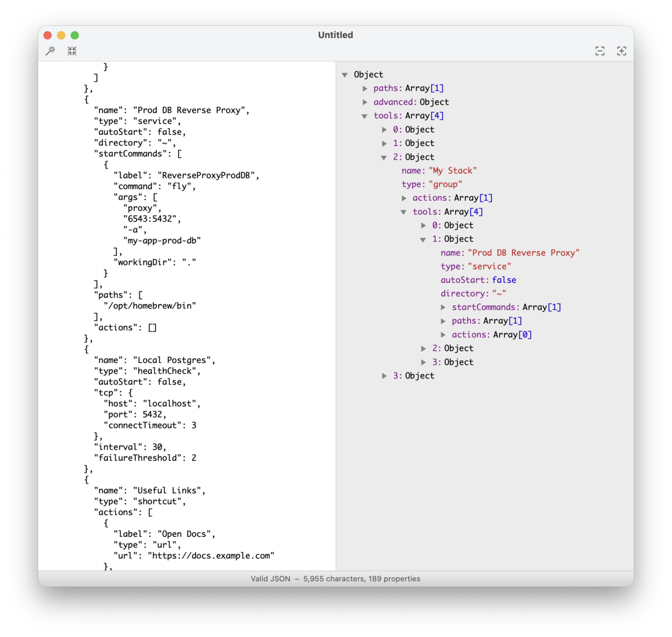672x637 pixels.
Task: Collapse tools item 2: Object containing My Stack
Action: click(384, 157)
